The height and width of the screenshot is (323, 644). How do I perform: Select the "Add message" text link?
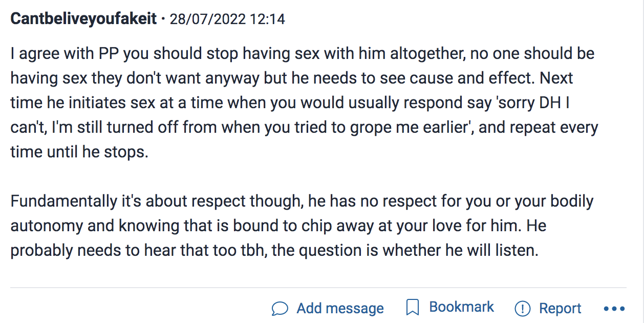pos(340,308)
